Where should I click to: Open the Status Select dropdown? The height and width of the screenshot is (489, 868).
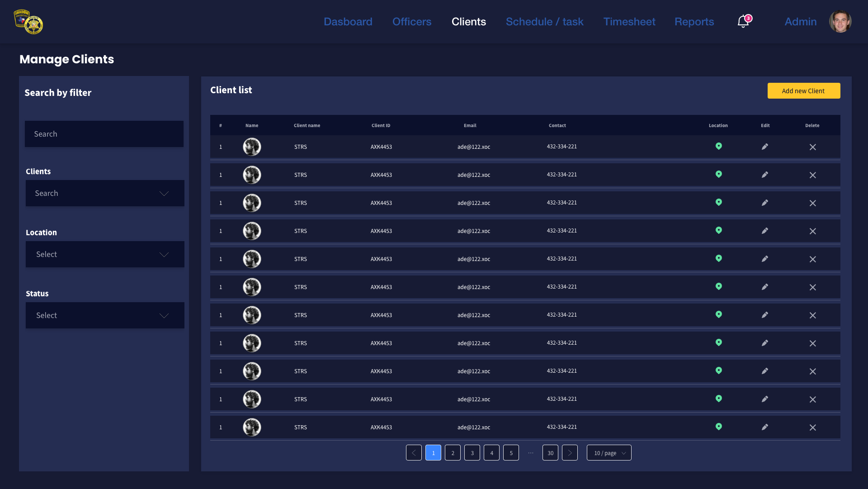[x=105, y=315]
